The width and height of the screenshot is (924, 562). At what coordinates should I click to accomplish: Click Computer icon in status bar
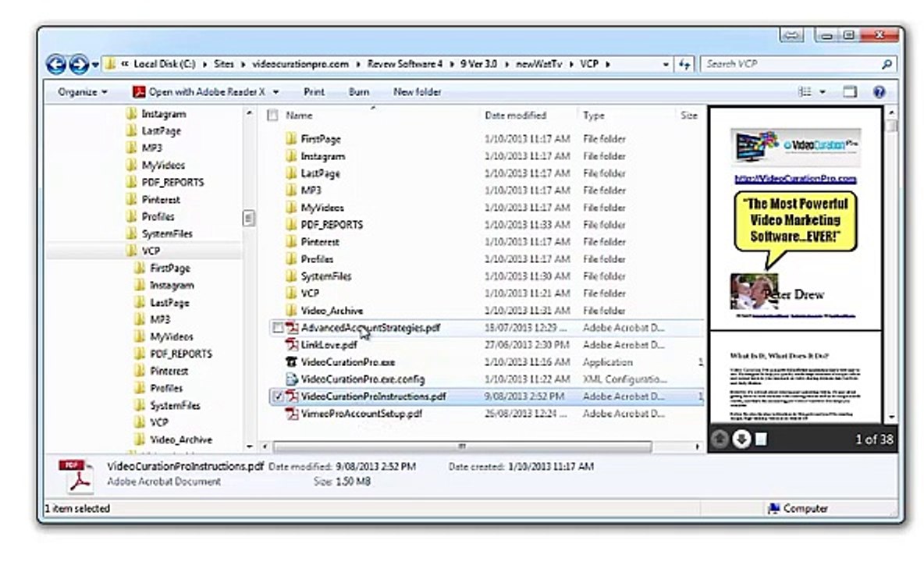tap(773, 508)
